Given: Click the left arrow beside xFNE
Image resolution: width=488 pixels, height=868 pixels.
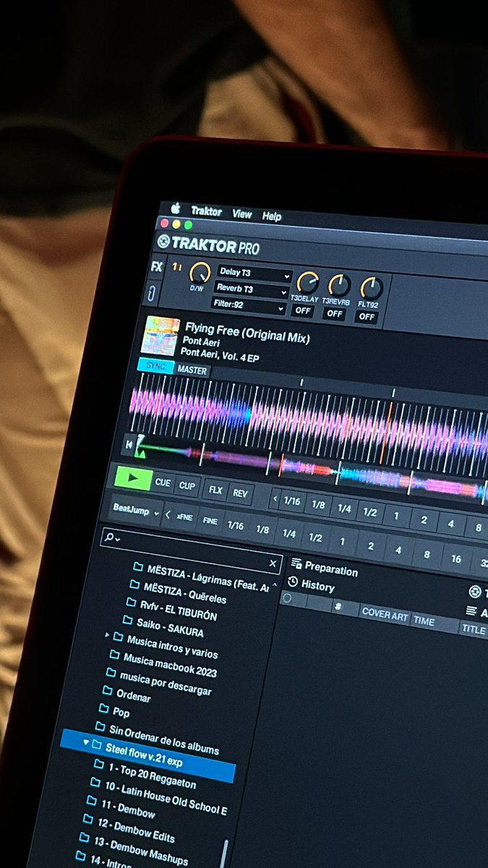Looking at the screenshot, I should (168, 515).
